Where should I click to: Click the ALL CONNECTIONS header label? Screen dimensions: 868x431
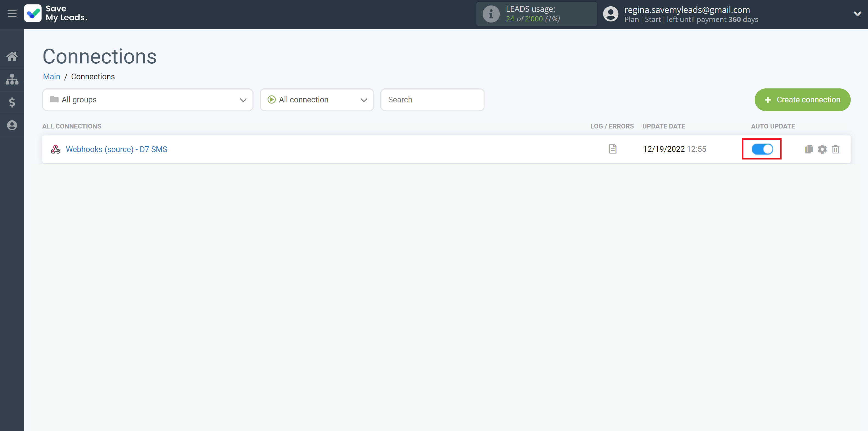(x=72, y=126)
